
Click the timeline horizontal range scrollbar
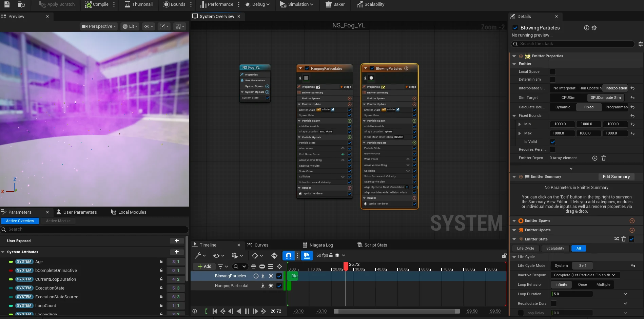(397, 311)
